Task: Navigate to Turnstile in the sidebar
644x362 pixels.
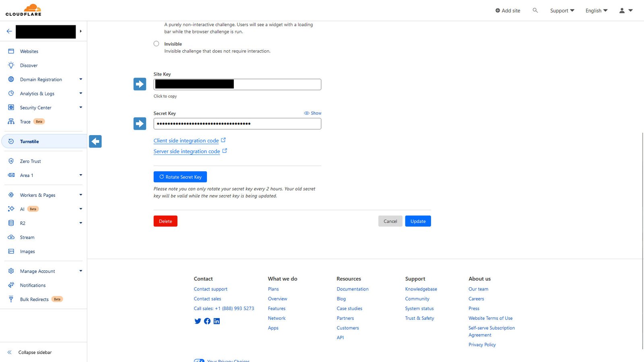Action: point(29,141)
